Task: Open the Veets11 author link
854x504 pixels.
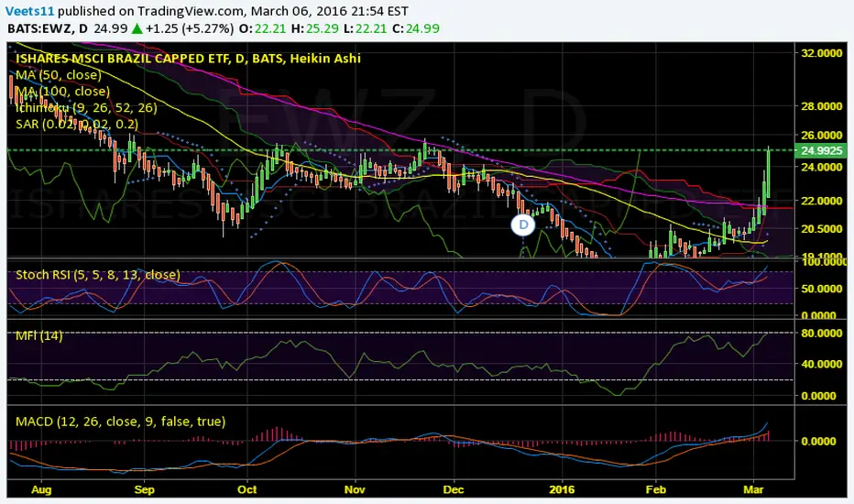Action: pyautogui.click(x=30, y=11)
